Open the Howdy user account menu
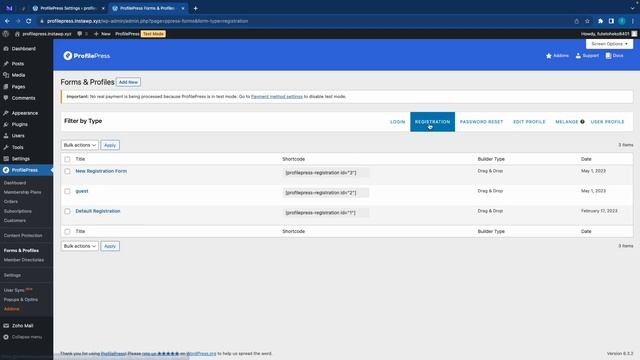 pos(609,34)
